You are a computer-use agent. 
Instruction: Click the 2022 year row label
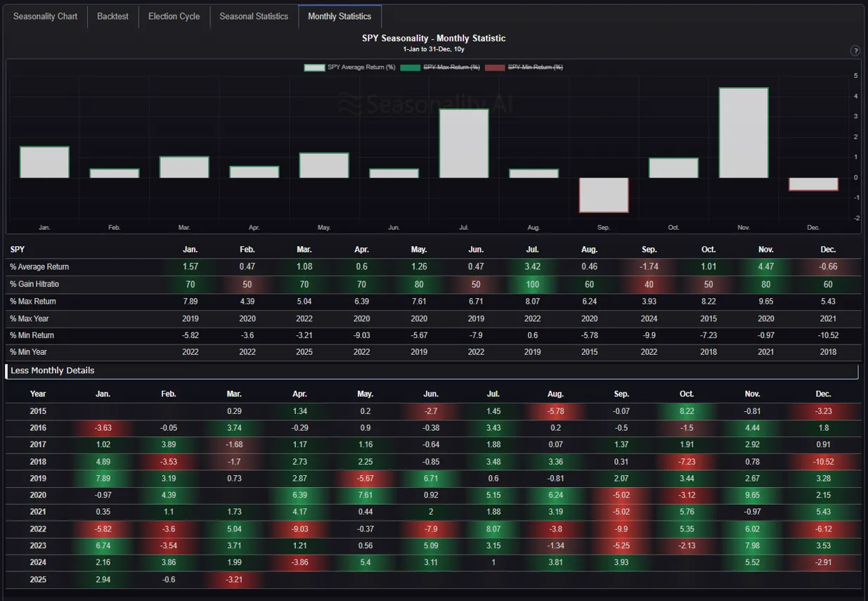click(38, 529)
